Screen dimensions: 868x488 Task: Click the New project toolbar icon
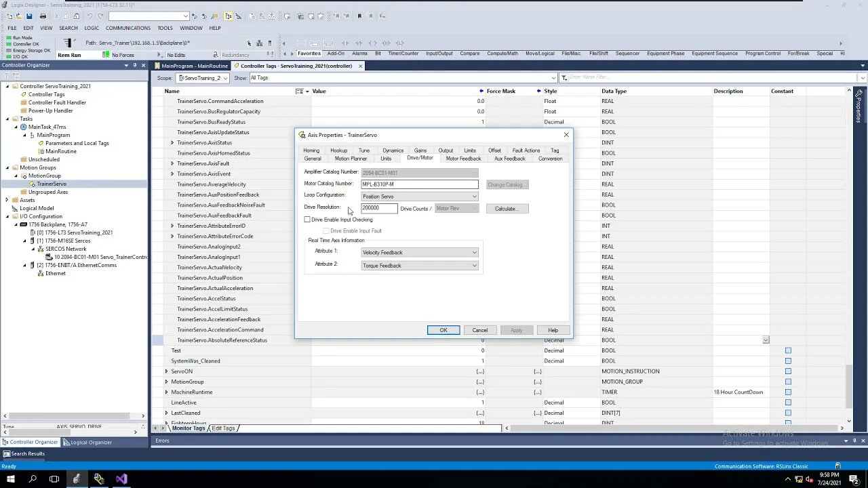pyautogui.click(x=9, y=16)
